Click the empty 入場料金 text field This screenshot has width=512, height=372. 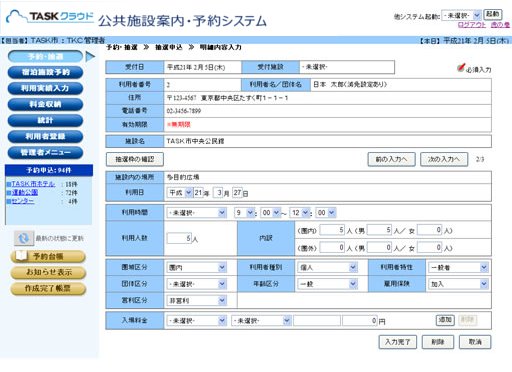(317, 321)
